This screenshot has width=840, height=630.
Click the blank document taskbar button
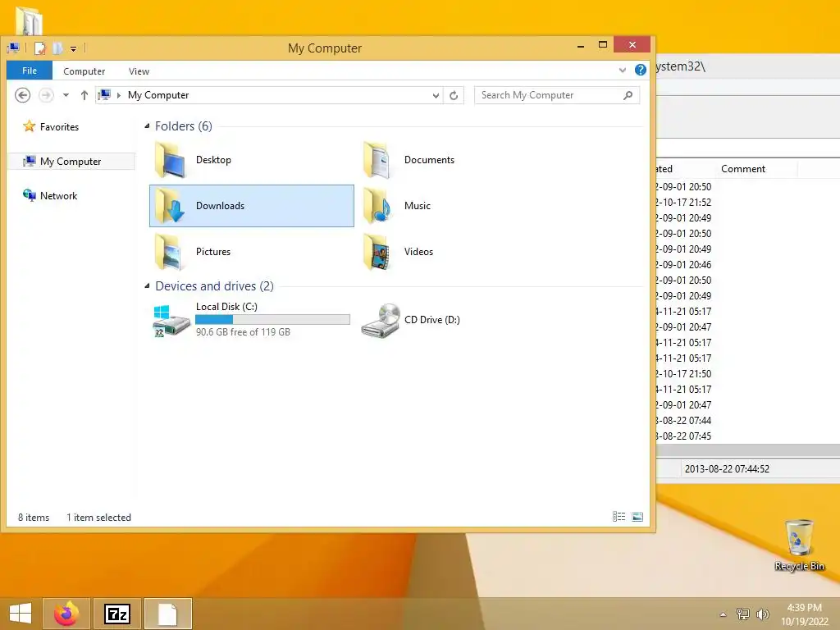click(x=167, y=614)
